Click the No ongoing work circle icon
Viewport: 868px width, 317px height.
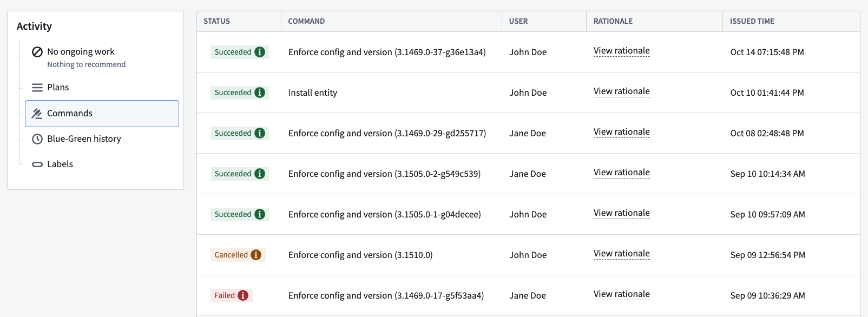[x=37, y=52]
